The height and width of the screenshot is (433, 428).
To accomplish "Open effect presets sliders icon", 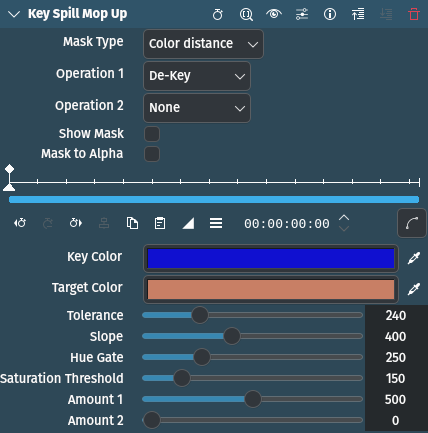I will click(x=302, y=14).
